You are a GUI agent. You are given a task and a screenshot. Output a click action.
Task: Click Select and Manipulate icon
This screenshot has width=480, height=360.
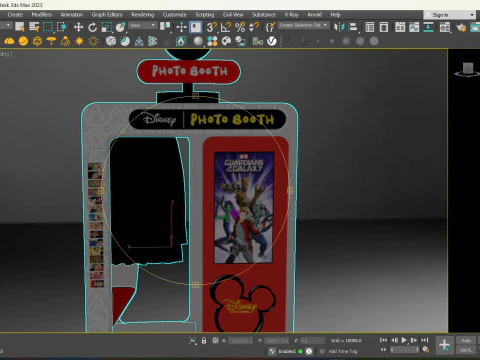[182, 27]
